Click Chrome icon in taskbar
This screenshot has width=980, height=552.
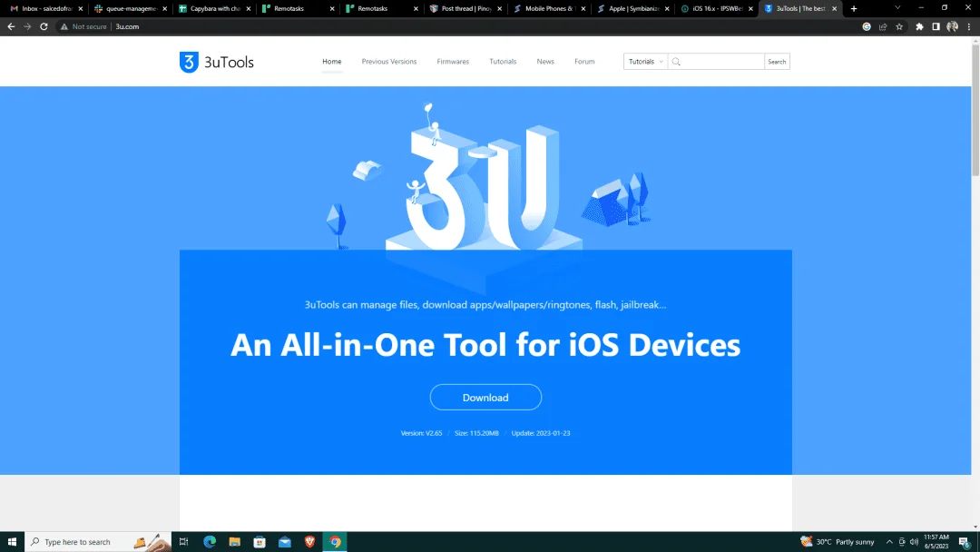coord(335,541)
